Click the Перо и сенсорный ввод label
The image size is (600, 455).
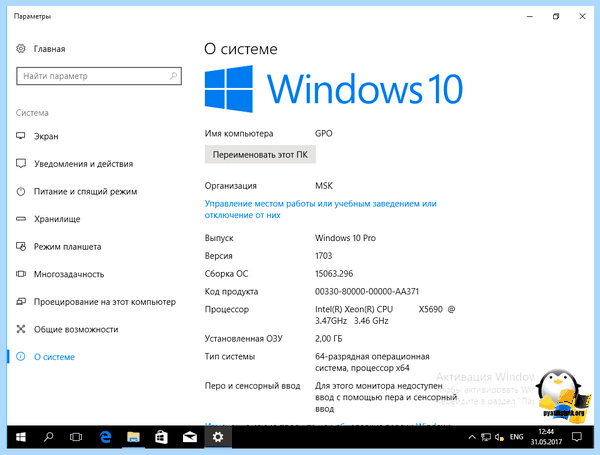click(x=252, y=386)
